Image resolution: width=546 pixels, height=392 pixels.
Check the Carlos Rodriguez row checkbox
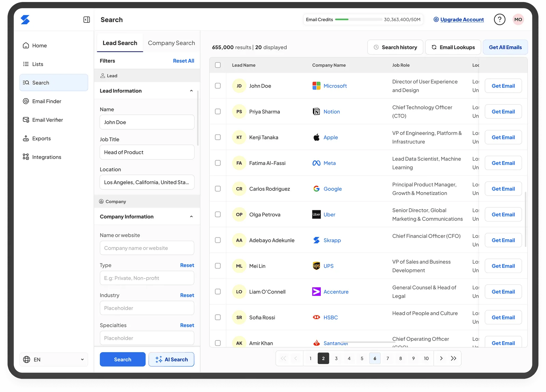218,189
